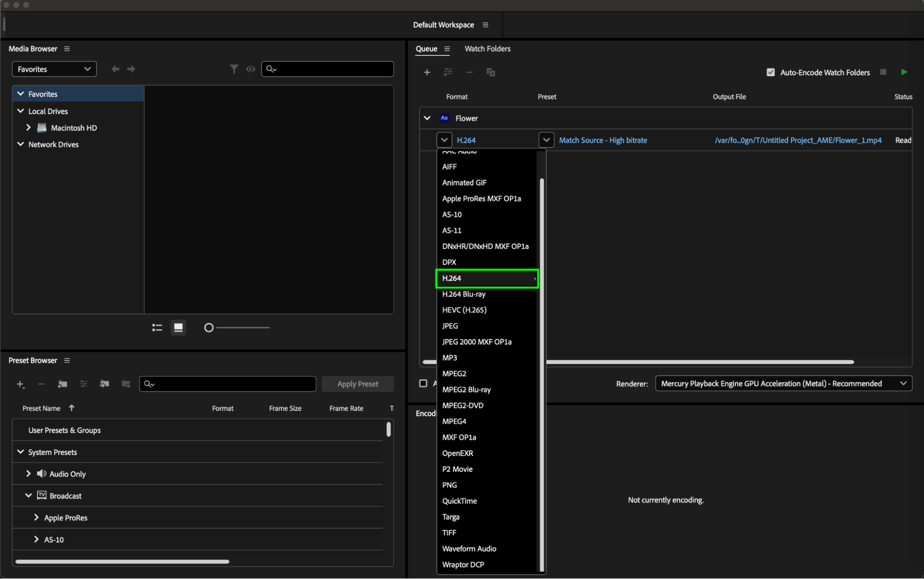This screenshot has width=924, height=579.
Task: Click the Duplicate icon in Queue toolbar
Action: pos(490,73)
